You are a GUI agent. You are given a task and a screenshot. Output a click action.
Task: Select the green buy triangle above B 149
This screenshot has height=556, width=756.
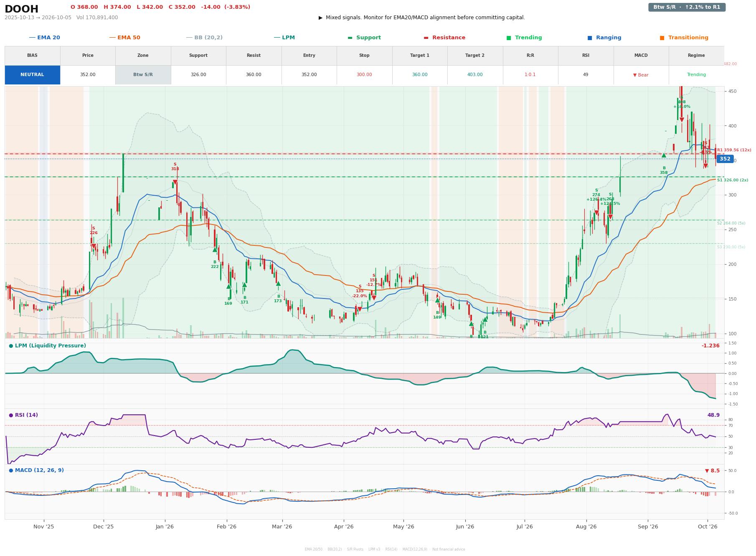pos(437,300)
